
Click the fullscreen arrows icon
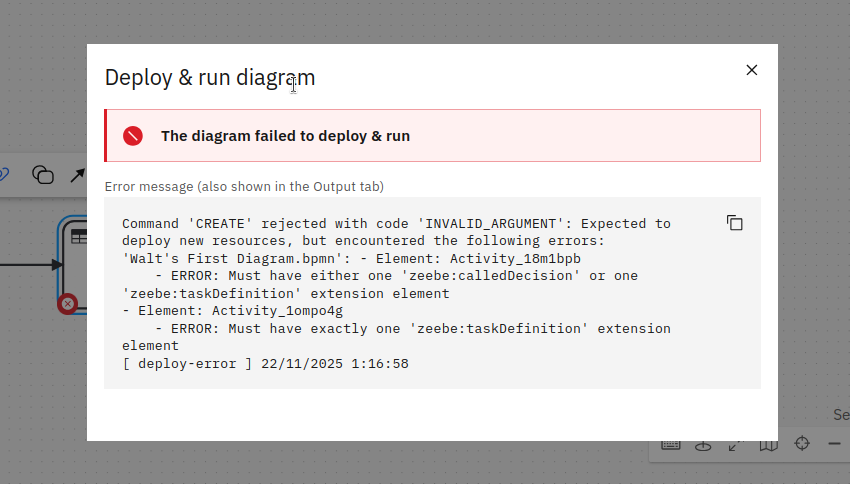(735, 444)
